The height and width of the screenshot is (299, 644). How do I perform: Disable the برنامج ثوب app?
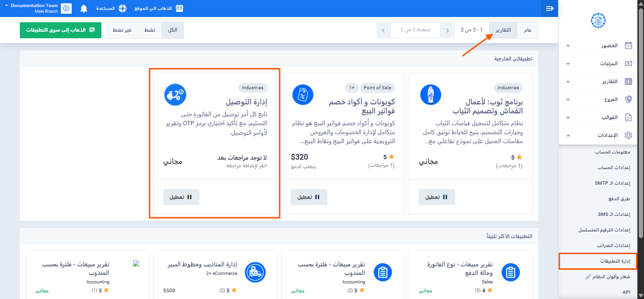point(437,197)
